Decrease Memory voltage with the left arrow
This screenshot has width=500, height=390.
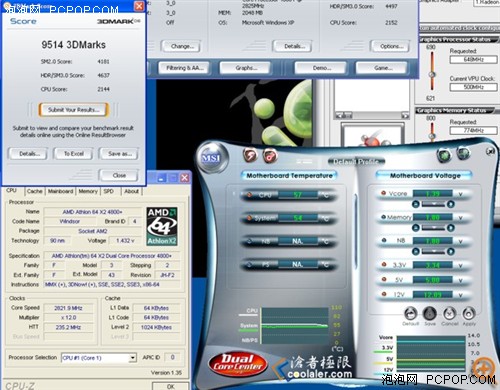[416, 228]
